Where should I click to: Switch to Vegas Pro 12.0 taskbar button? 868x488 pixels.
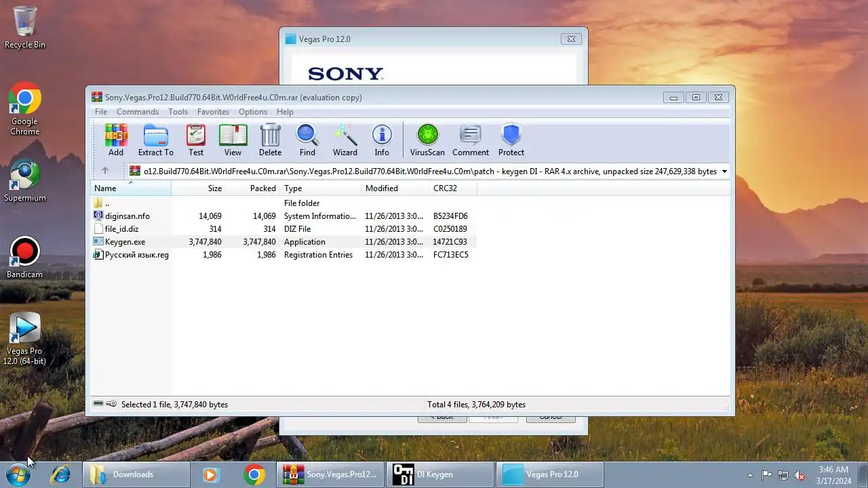tap(550, 474)
